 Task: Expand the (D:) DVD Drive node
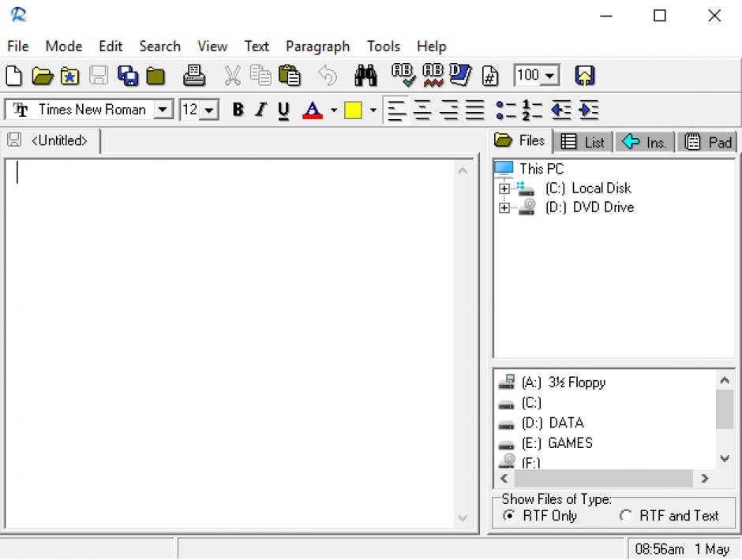coord(504,207)
